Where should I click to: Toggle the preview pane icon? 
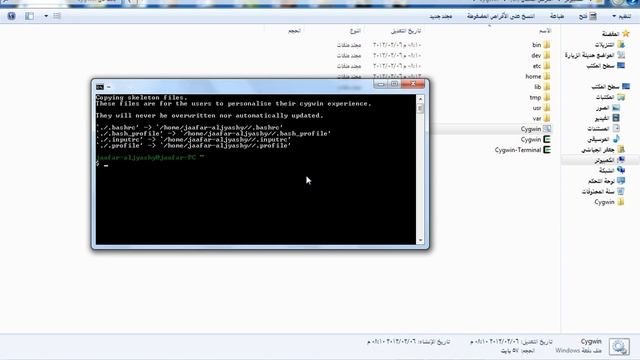click(x=29, y=16)
